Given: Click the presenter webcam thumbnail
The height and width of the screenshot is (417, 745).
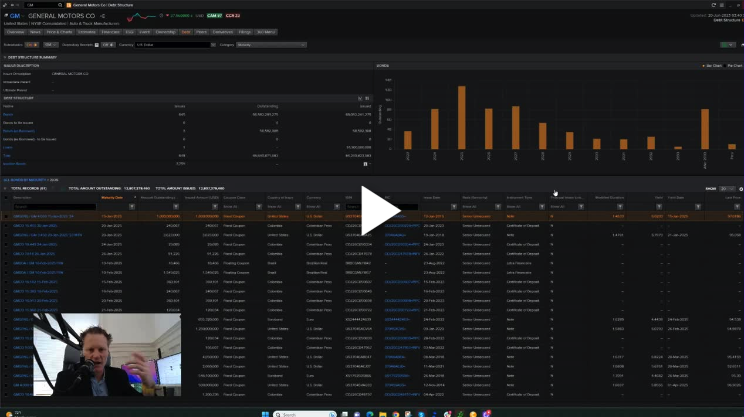Looking at the screenshot, I should pyautogui.click(x=107, y=354).
